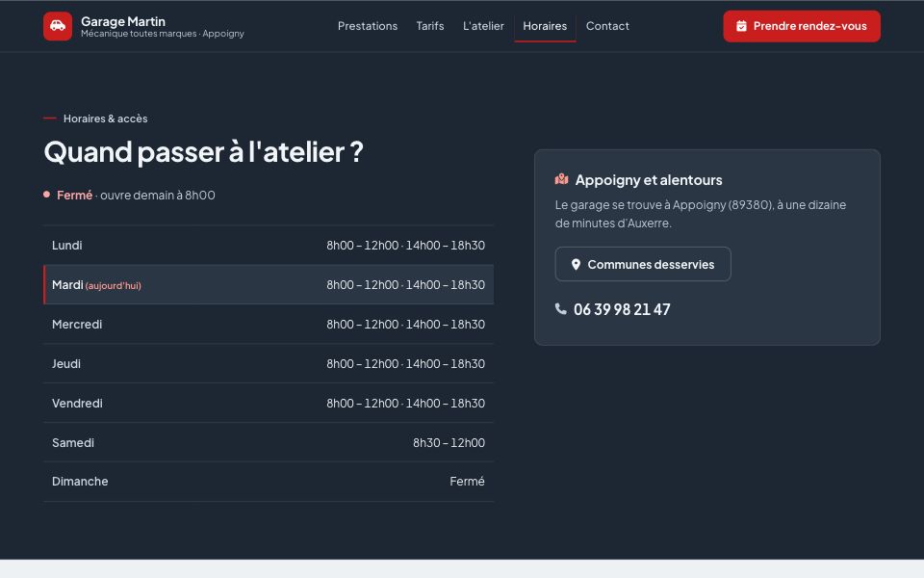924x578 pixels.
Task: Click the garage location description paragraph
Action: click(701, 214)
